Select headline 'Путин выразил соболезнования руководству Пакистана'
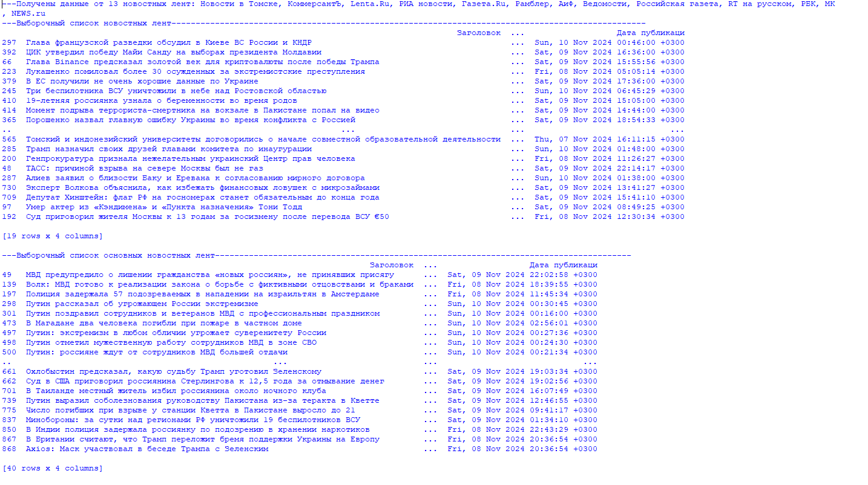The image size is (868, 485). click(x=203, y=400)
